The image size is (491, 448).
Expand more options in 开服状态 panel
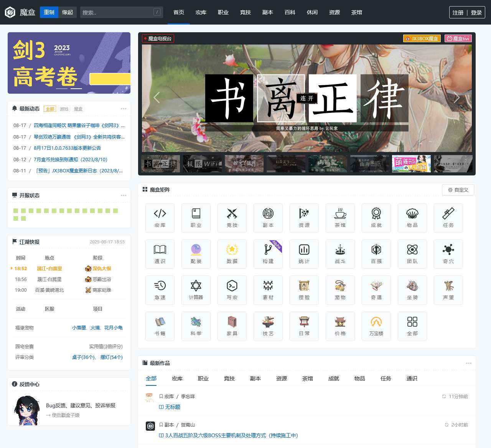coord(124,195)
